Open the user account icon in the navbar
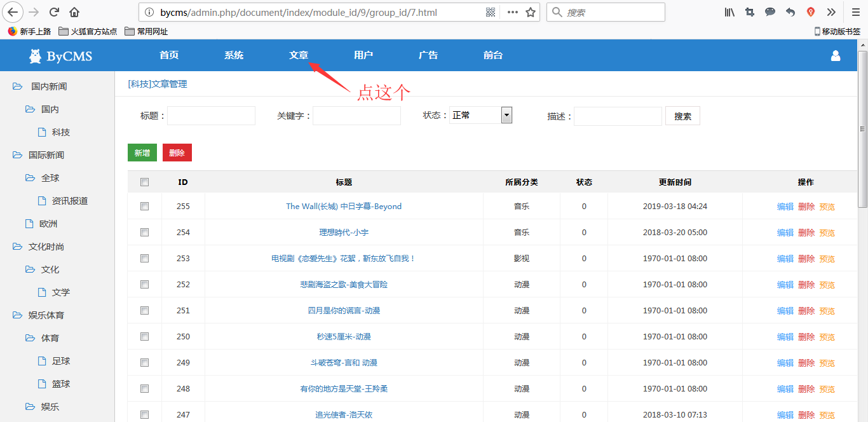Screen dimensions: 868x422 pyautogui.click(x=835, y=55)
